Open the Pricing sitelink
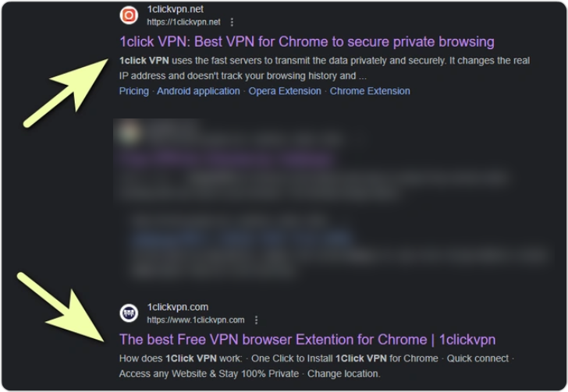The image size is (568, 392). [x=134, y=91]
